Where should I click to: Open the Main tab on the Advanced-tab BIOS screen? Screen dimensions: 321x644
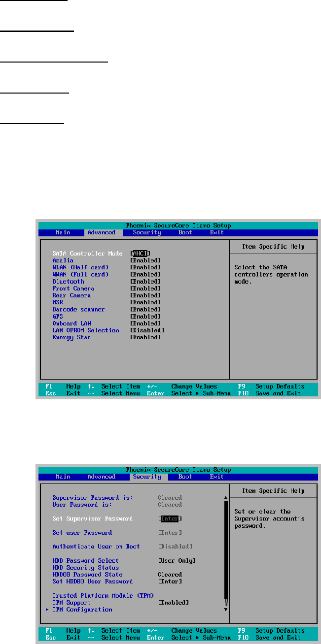point(63,232)
